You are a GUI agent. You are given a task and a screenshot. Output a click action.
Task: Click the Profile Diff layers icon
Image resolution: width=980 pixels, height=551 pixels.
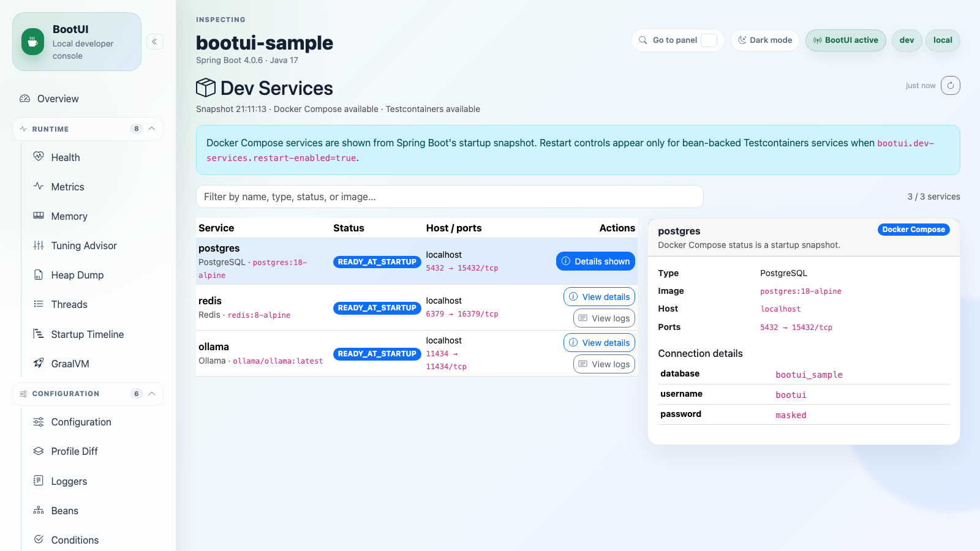[x=39, y=451]
